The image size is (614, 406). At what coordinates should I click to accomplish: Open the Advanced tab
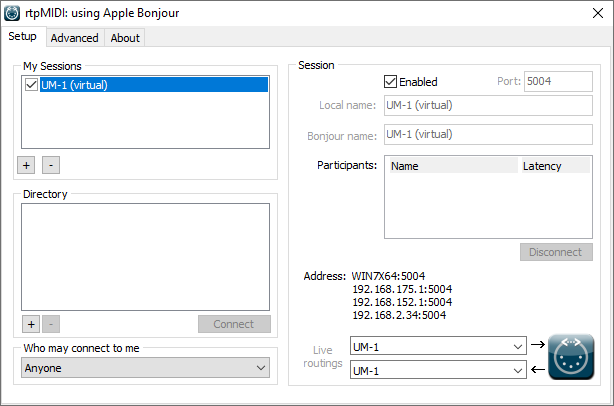pyautogui.click(x=74, y=38)
